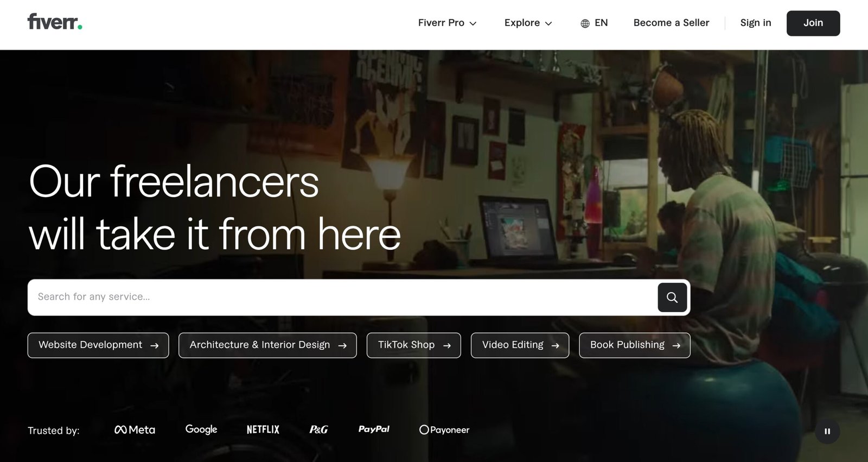Choose the Video Editing category chip
Image resolution: width=868 pixels, height=462 pixels.
520,345
